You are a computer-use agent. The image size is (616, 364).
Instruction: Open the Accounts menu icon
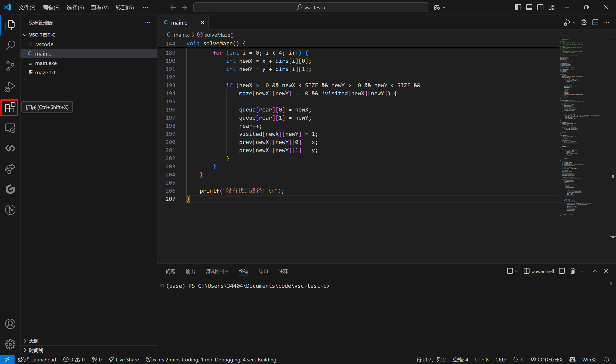pos(10,324)
